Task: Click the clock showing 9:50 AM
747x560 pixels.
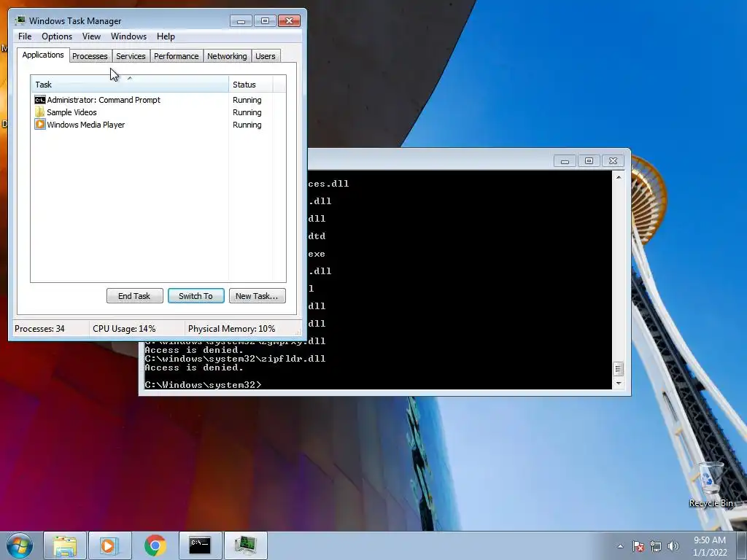Action: [709, 540]
